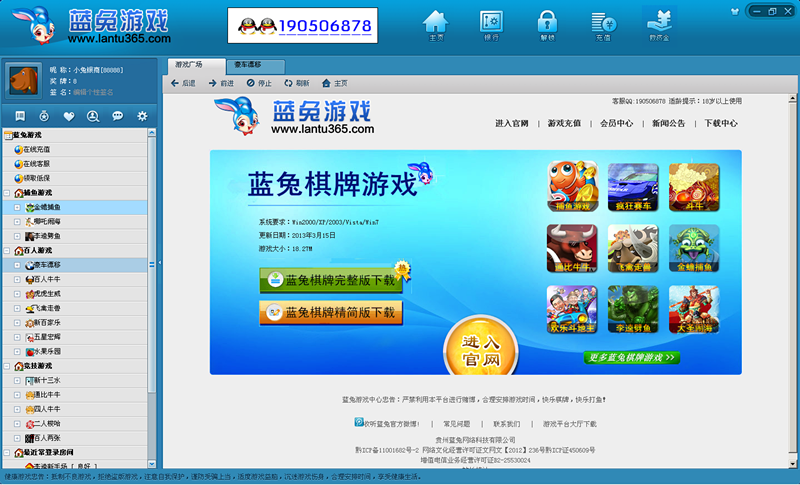Switch to the 豪车漂移 tab
The height and width of the screenshot is (485, 800).
coord(256,65)
